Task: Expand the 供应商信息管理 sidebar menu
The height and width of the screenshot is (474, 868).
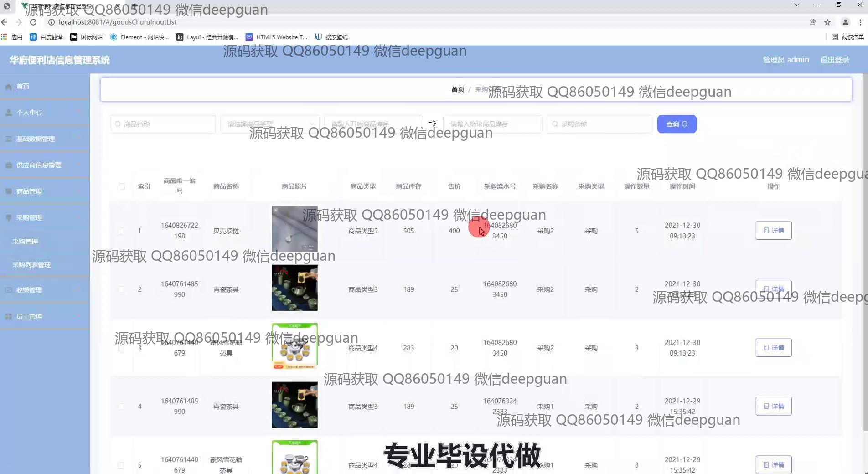Action: point(45,165)
